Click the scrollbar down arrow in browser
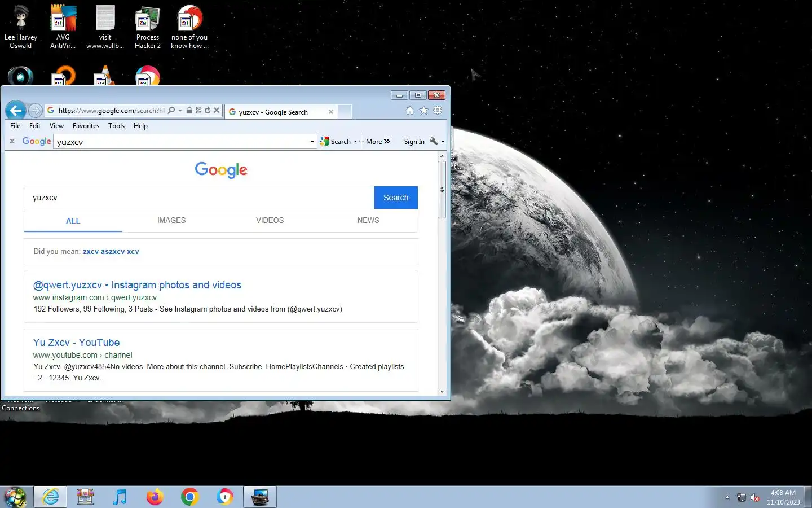Image resolution: width=812 pixels, height=508 pixels. (442, 391)
